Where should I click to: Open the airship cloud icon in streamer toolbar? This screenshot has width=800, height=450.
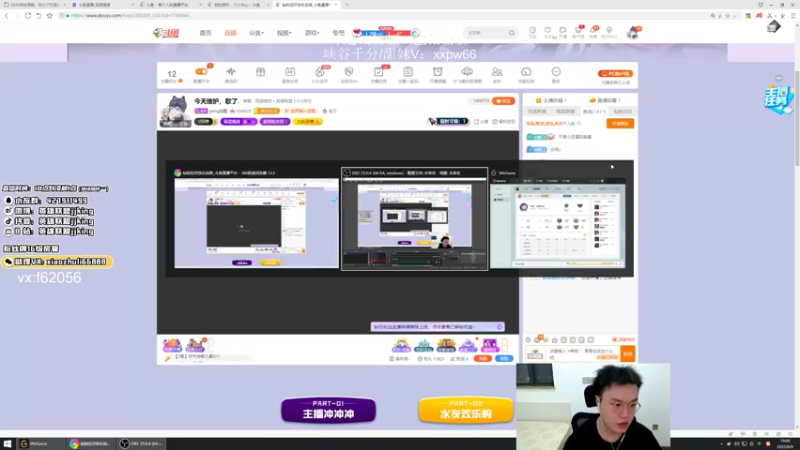[x=467, y=72]
